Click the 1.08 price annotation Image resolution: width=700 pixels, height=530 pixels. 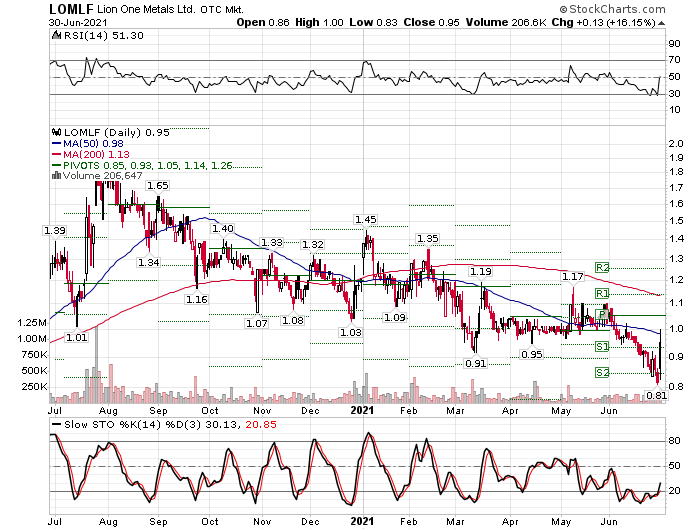pos(293,321)
